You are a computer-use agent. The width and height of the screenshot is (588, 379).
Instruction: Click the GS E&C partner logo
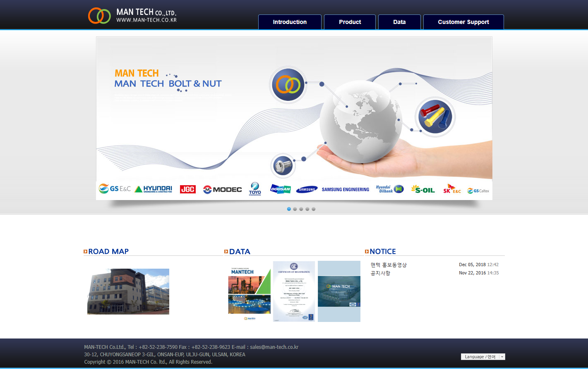(x=115, y=188)
